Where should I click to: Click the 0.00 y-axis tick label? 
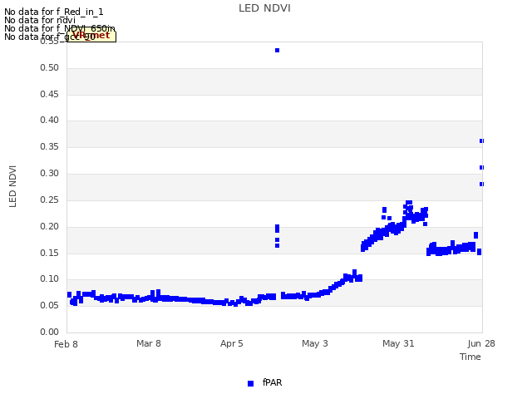tap(50, 332)
